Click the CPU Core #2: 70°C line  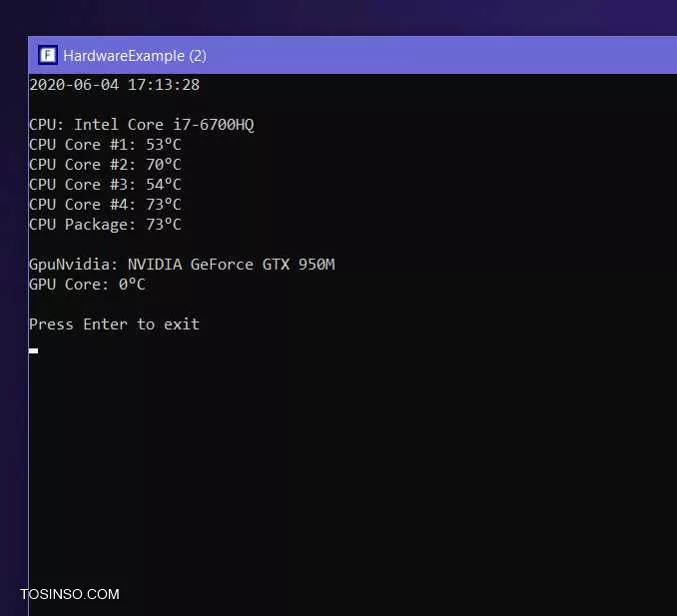(x=106, y=165)
